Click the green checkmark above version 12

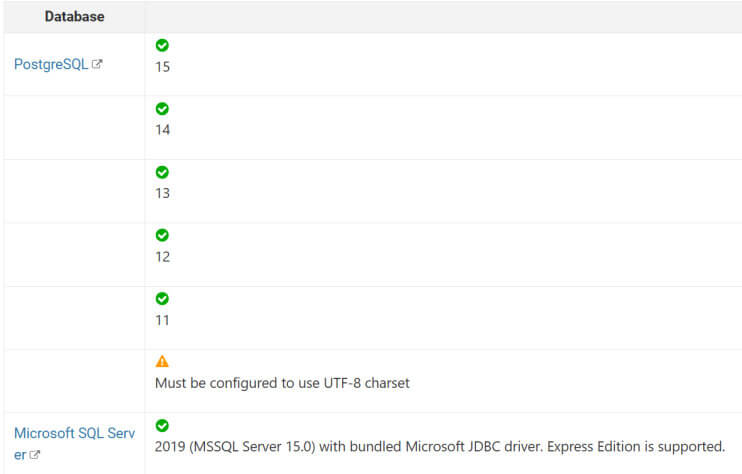click(x=162, y=235)
